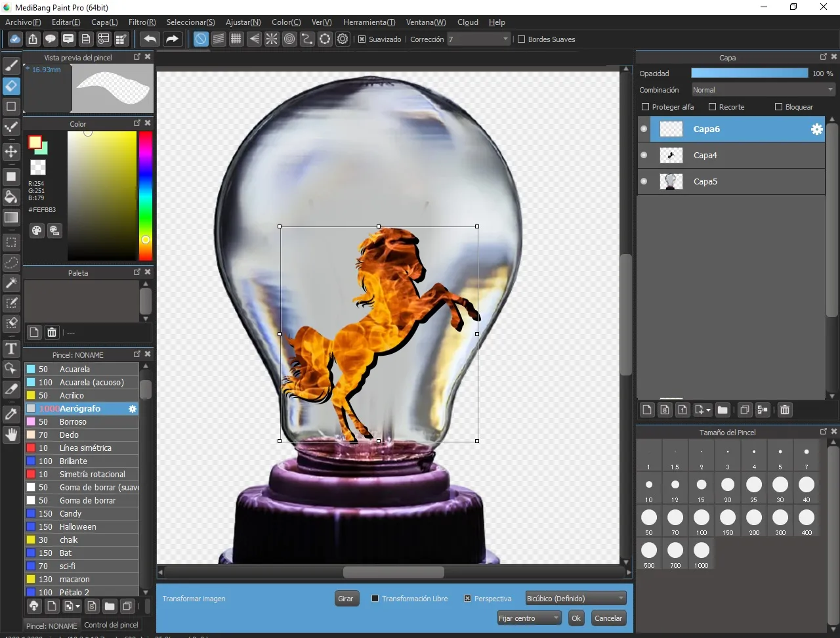Merge layer down icon in Capa panel

(763, 410)
